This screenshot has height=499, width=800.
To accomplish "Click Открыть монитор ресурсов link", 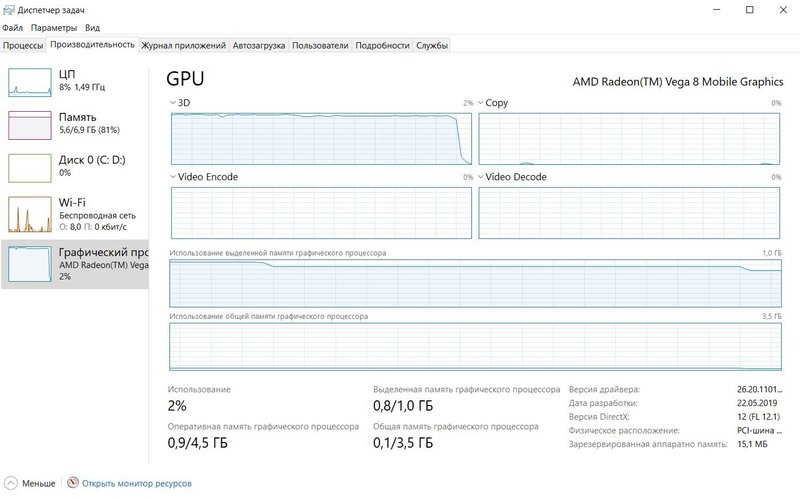I will point(137,483).
